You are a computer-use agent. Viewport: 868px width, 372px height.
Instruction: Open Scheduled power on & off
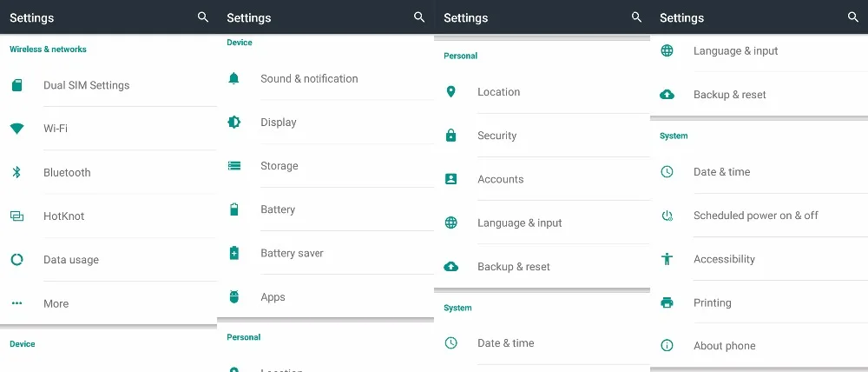point(759,216)
